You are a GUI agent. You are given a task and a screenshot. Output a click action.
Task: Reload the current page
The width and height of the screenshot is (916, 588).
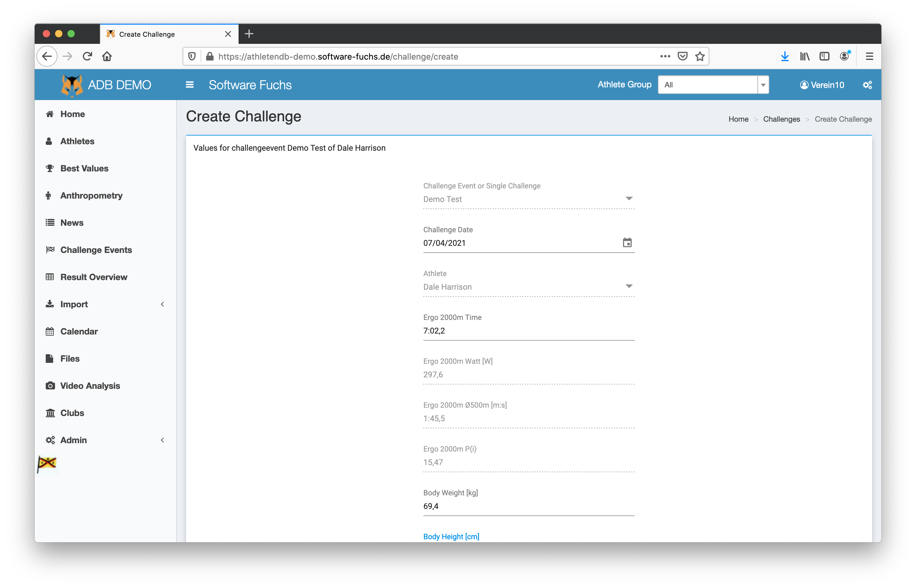[x=87, y=57]
